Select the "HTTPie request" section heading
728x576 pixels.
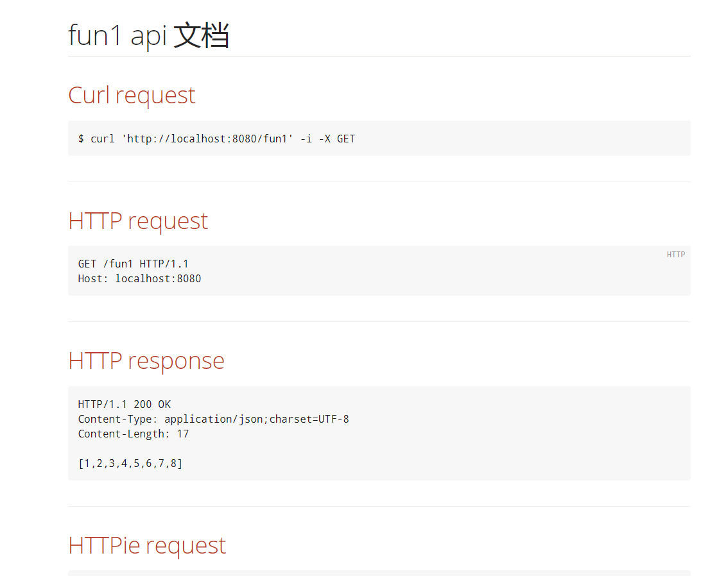tap(147, 545)
